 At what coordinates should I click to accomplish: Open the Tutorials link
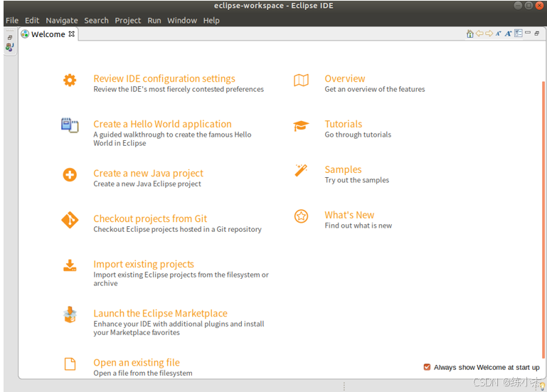[344, 124]
